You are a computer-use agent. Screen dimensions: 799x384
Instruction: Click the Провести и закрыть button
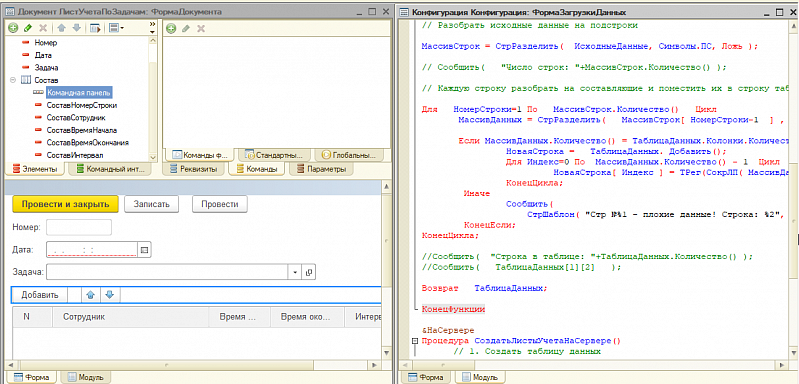tap(65, 204)
